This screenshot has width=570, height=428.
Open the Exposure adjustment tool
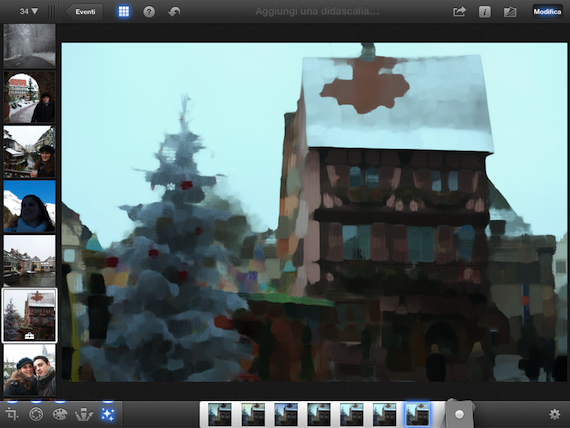(36, 414)
